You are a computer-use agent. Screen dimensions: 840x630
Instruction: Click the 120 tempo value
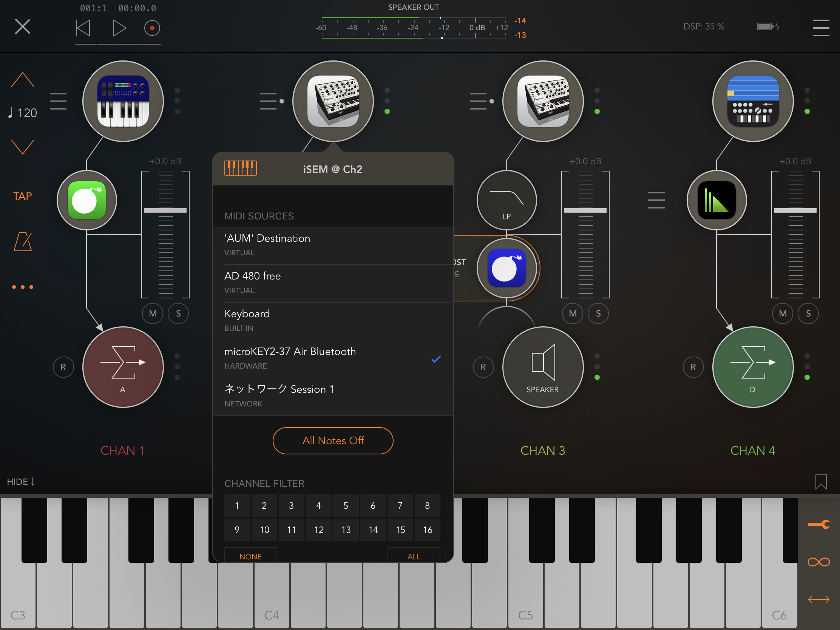23,113
